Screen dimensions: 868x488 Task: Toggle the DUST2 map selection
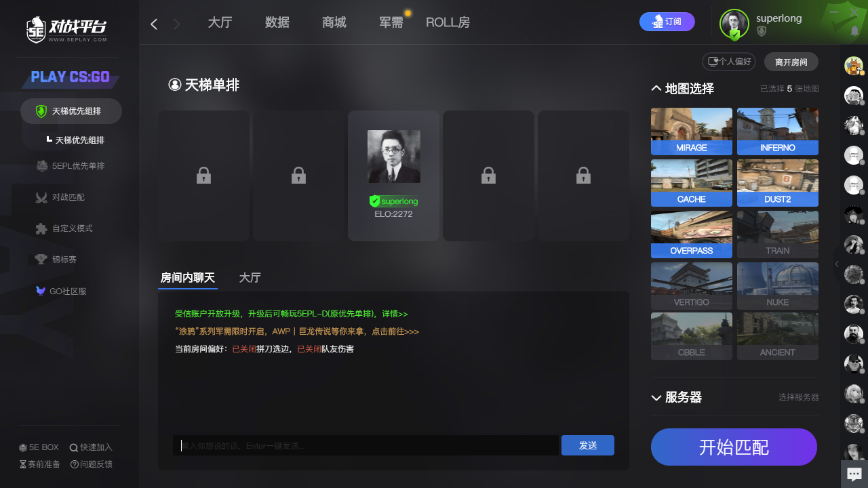(x=778, y=183)
